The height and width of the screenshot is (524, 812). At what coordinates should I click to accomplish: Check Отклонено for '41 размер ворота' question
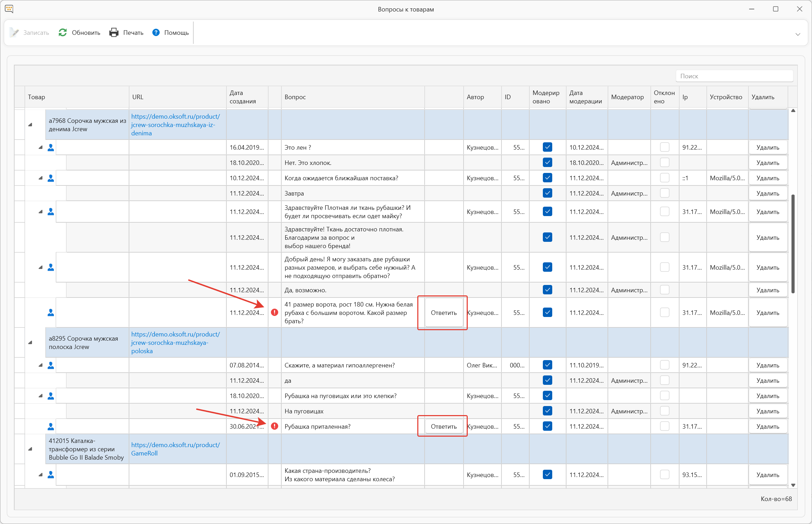point(665,312)
